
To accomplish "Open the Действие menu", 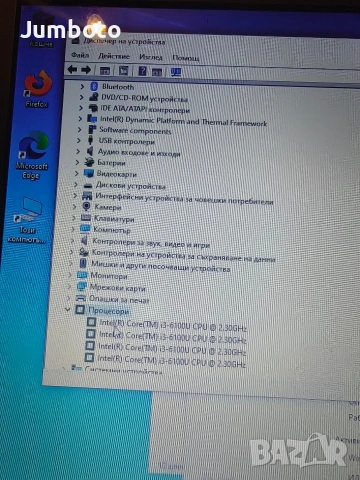I will 114,56.
